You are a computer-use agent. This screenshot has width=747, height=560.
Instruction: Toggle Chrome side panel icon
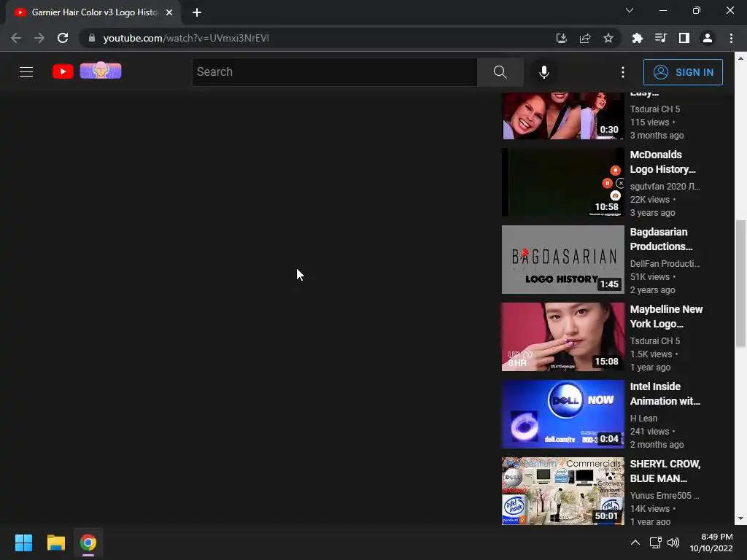pos(684,38)
